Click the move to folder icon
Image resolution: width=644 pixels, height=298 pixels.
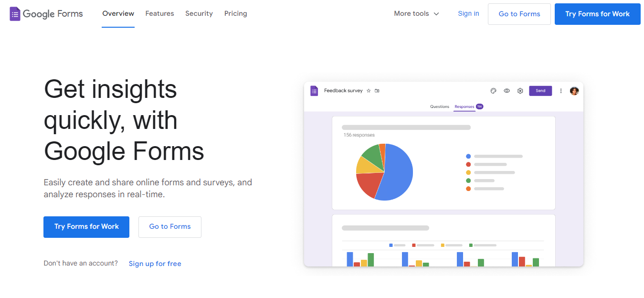coord(377,91)
